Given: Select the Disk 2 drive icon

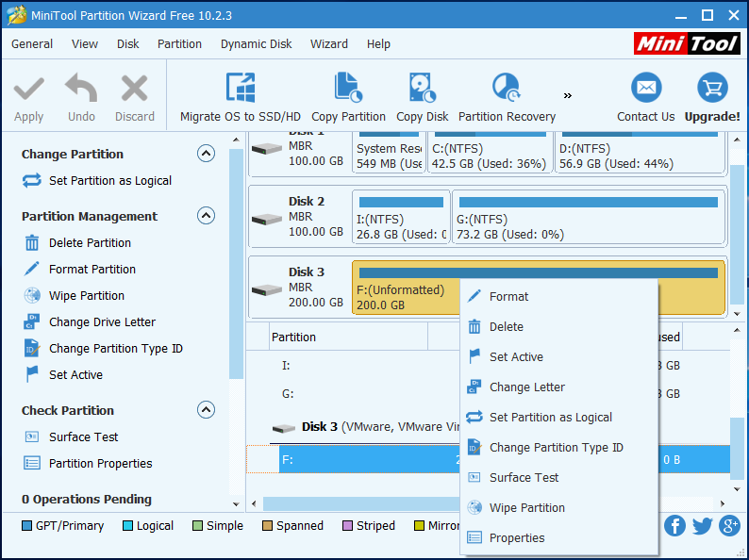Looking at the screenshot, I should point(267,220).
